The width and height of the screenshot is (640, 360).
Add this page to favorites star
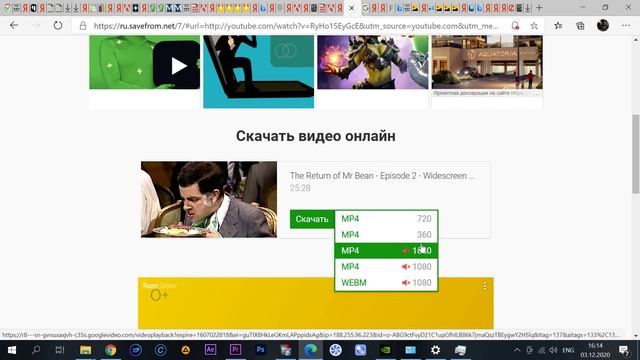(x=534, y=26)
